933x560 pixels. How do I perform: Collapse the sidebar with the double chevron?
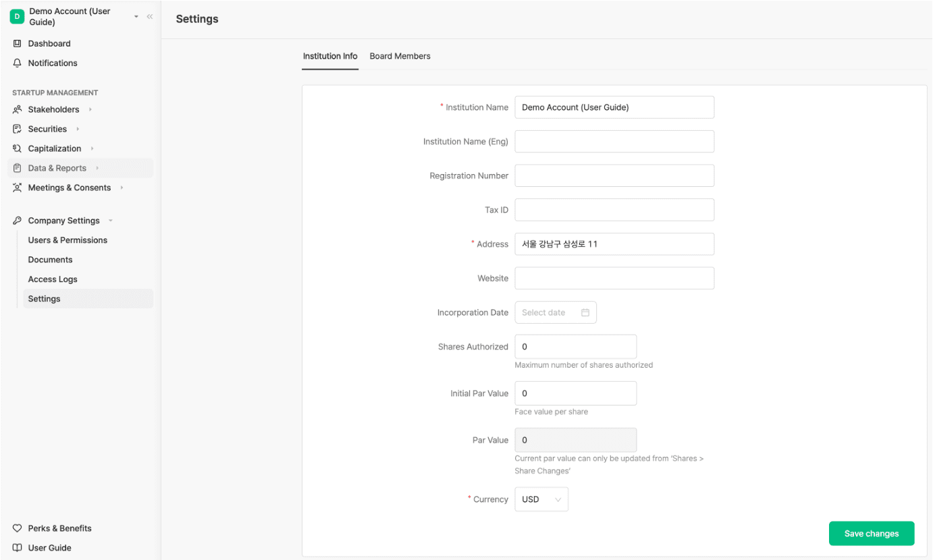point(149,16)
